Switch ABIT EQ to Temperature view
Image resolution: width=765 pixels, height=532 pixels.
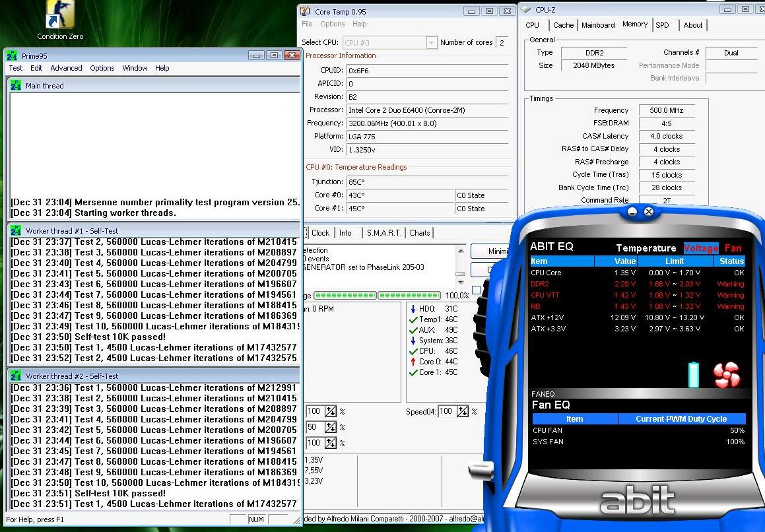point(646,248)
